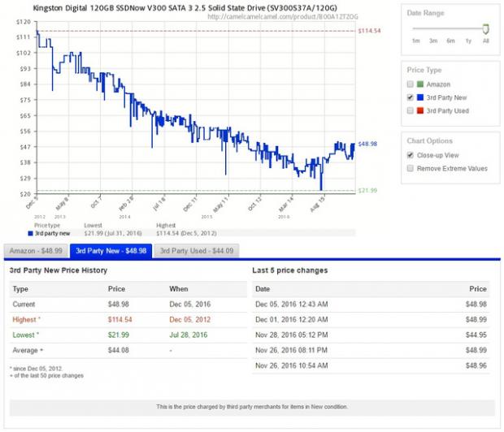Choose the 3m date range label
Image resolution: width=504 pixels, height=432 pixels.
tap(433, 41)
